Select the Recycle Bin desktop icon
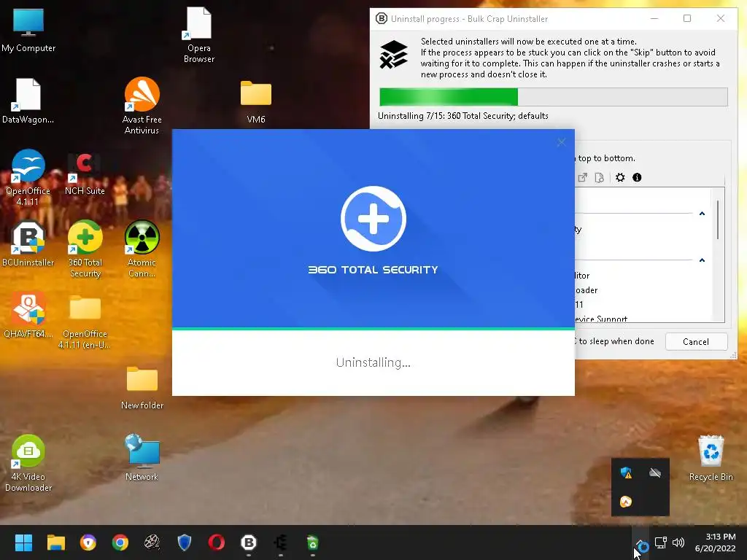Image resolution: width=747 pixels, height=560 pixels. coord(711,458)
